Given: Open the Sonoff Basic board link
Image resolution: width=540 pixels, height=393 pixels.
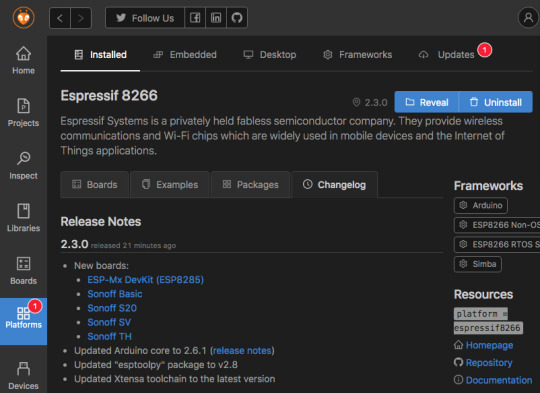Looking at the screenshot, I should tap(115, 294).
